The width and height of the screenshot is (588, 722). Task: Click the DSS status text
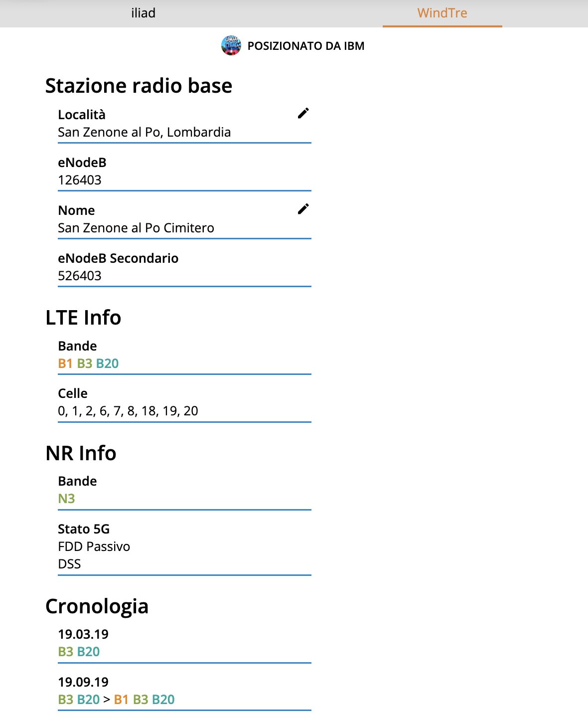pyautogui.click(x=69, y=564)
